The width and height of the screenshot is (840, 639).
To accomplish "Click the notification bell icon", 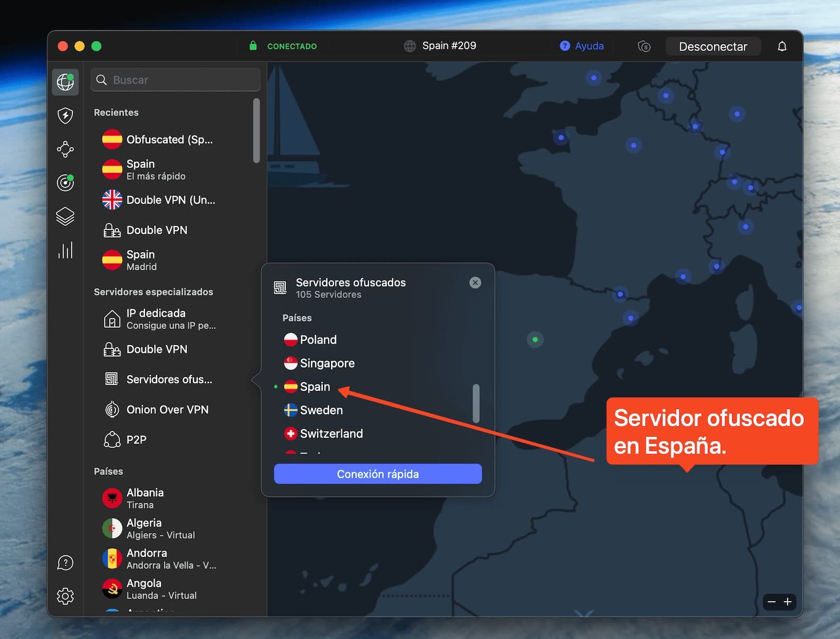I will point(782,46).
